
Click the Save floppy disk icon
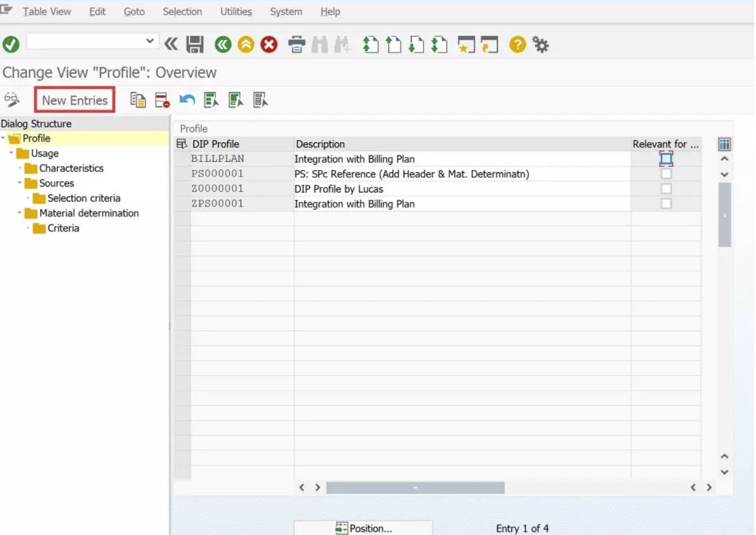pos(195,45)
